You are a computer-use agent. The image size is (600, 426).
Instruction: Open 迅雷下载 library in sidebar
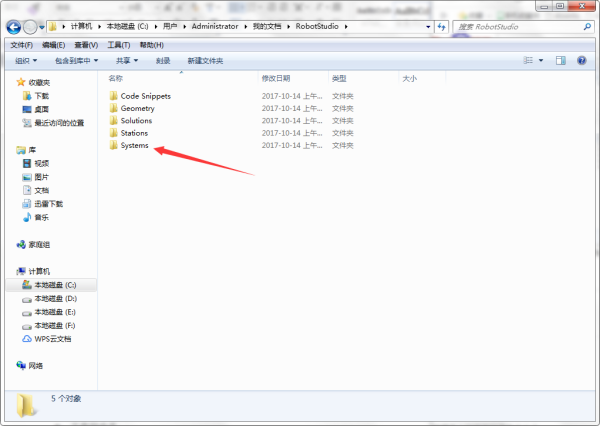click(x=48, y=204)
